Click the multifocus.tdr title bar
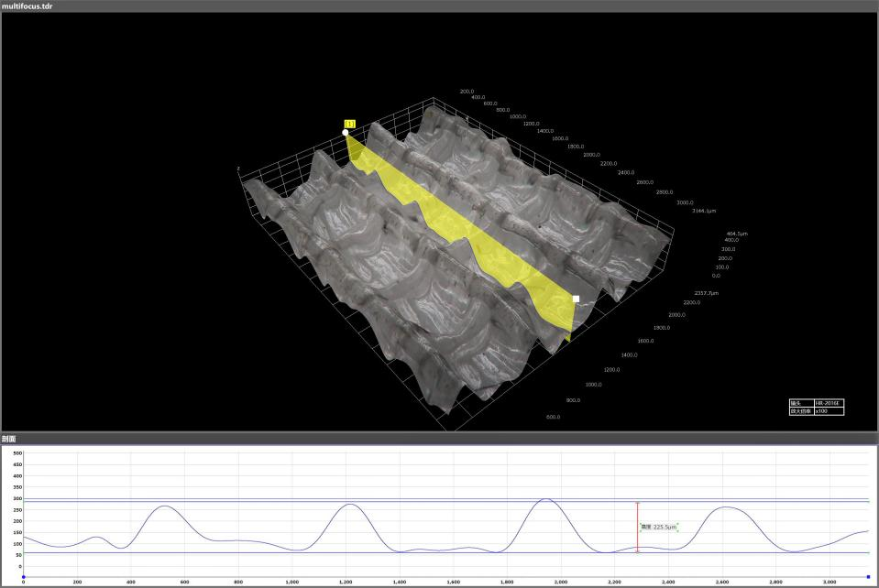The image size is (879, 588). (x=439, y=5)
